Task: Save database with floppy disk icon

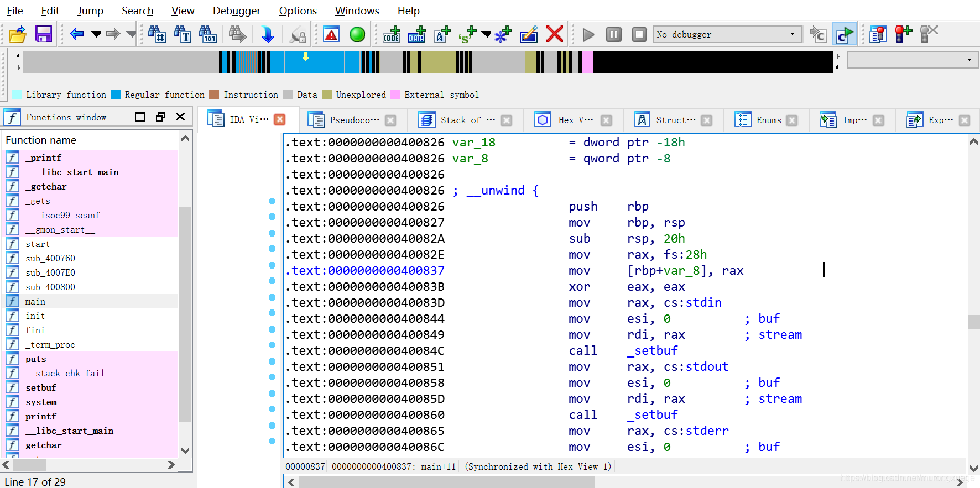Action: tap(43, 34)
